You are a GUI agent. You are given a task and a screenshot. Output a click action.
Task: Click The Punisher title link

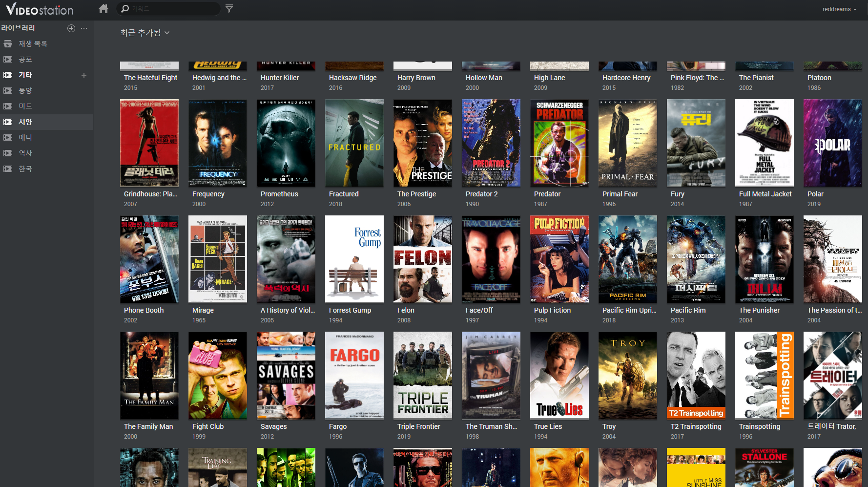(759, 310)
